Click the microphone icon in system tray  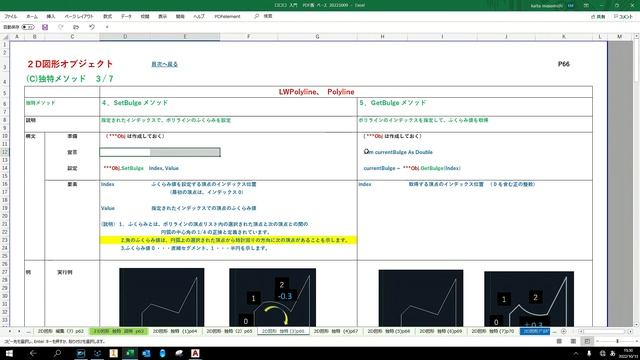point(589,353)
